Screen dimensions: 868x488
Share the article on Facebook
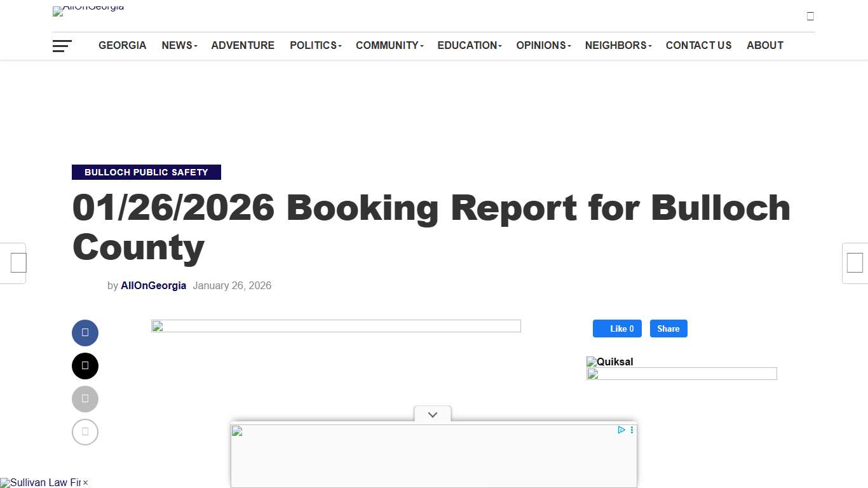tap(85, 332)
